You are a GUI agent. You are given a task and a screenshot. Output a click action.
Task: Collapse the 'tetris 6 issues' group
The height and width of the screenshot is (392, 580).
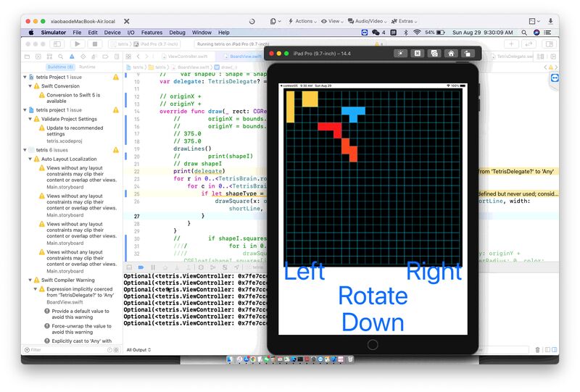(25, 150)
